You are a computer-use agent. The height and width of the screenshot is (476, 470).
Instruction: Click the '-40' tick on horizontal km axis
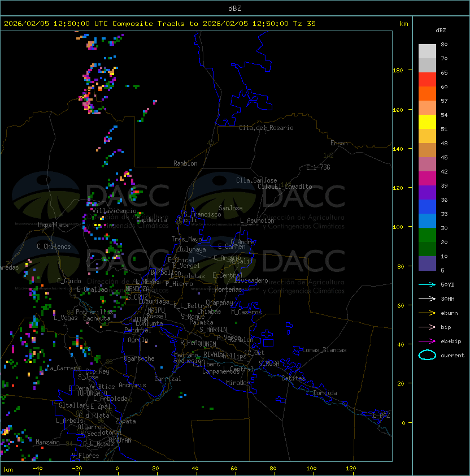tap(37, 469)
